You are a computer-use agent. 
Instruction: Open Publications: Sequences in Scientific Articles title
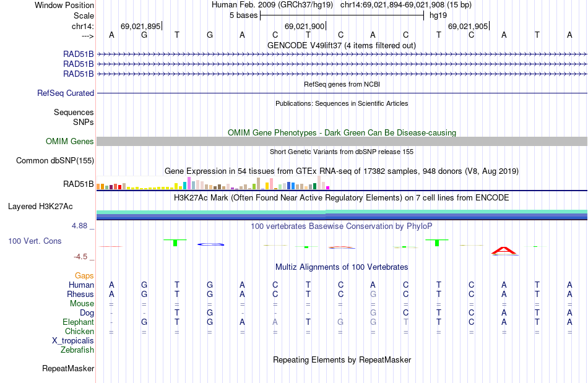tap(342, 103)
